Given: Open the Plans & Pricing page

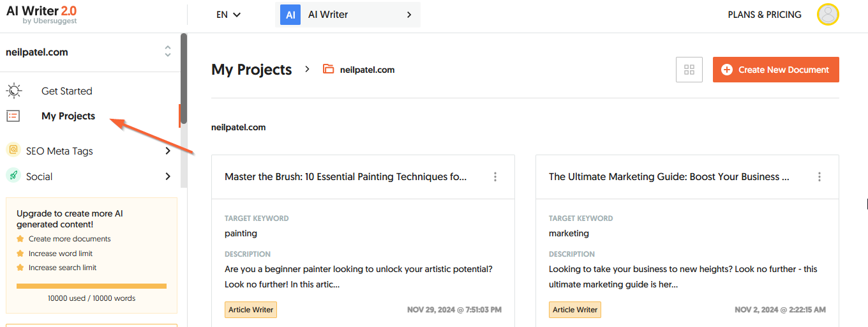Looking at the screenshot, I should [x=765, y=15].
